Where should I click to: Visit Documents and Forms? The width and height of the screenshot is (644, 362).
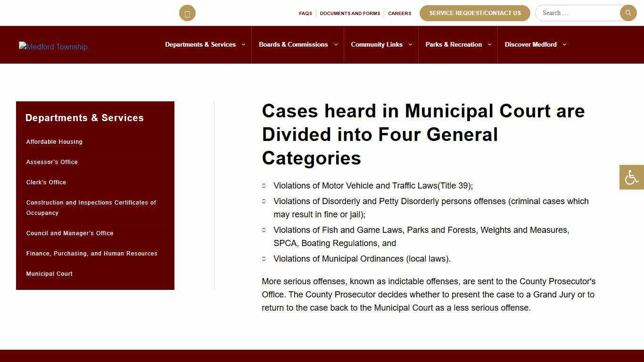click(350, 13)
